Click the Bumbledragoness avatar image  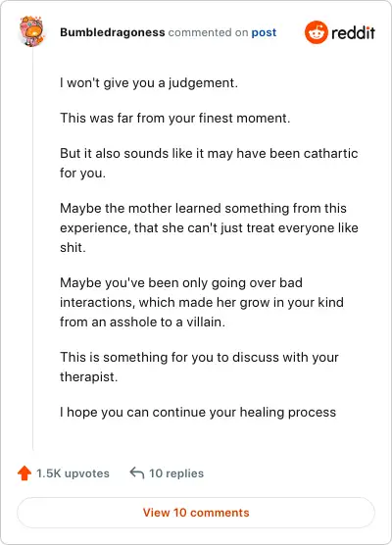[x=31, y=31]
